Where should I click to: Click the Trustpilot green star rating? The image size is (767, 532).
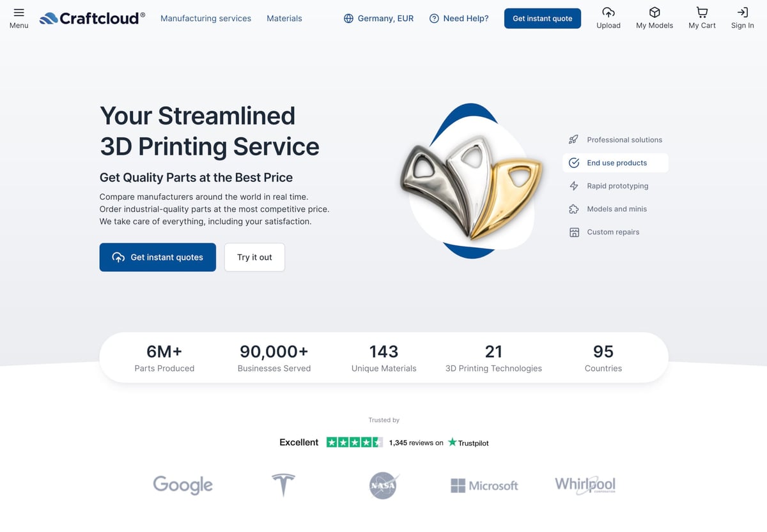pyautogui.click(x=354, y=442)
